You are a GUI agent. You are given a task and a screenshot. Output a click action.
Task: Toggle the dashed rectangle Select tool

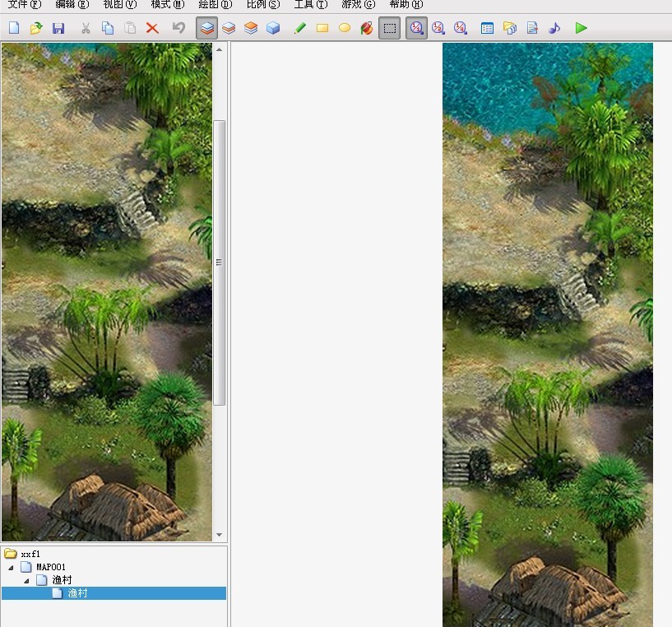(390, 28)
